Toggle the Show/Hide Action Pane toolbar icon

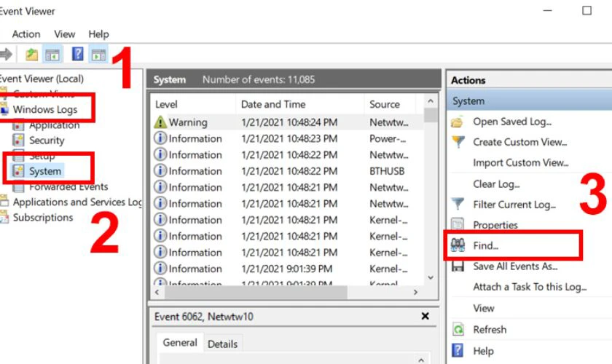(x=98, y=55)
